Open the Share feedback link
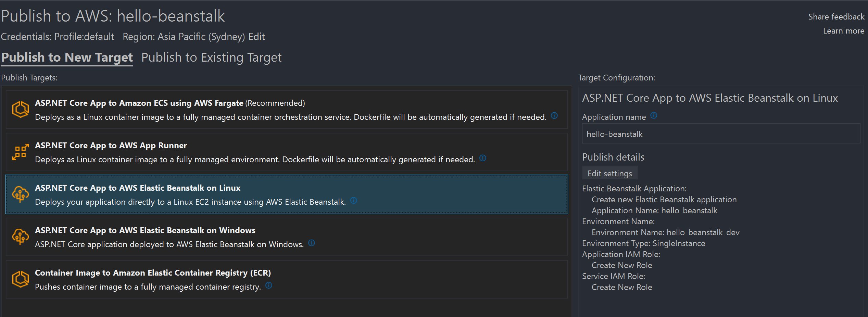868x317 pixels. 836,17
